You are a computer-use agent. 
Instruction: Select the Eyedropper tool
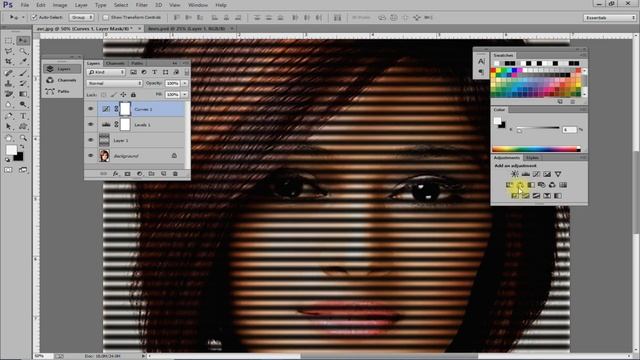coord(23,62)
